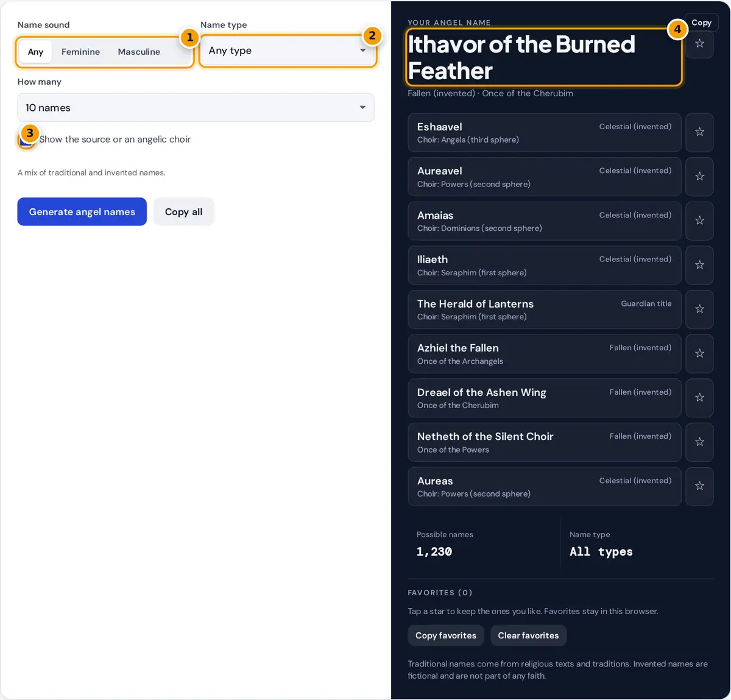The image size is (731, 700).
Task: Click the 1,230 possible names value
Action: point(434,552)
